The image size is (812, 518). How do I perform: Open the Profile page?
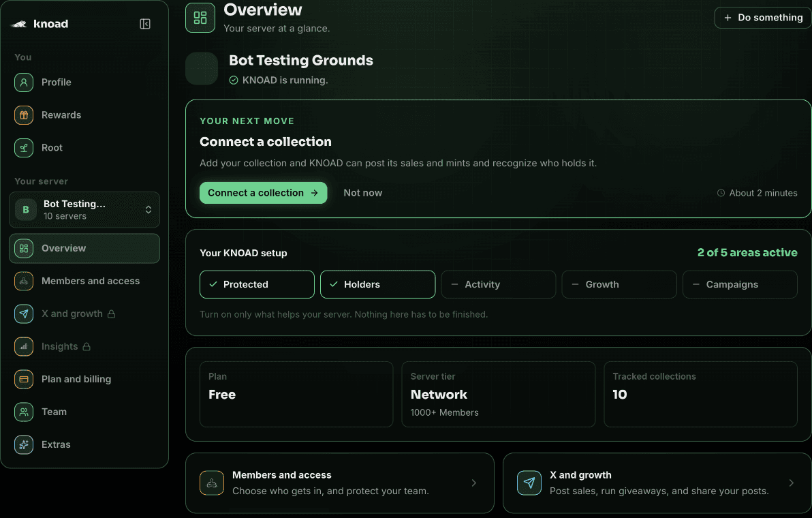84,82
